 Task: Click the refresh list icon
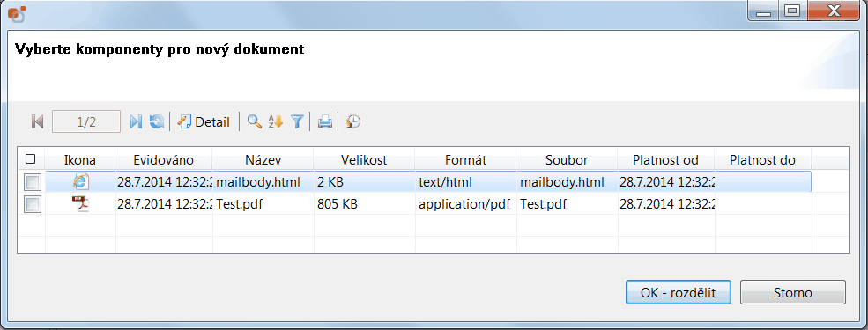(157, 121)
